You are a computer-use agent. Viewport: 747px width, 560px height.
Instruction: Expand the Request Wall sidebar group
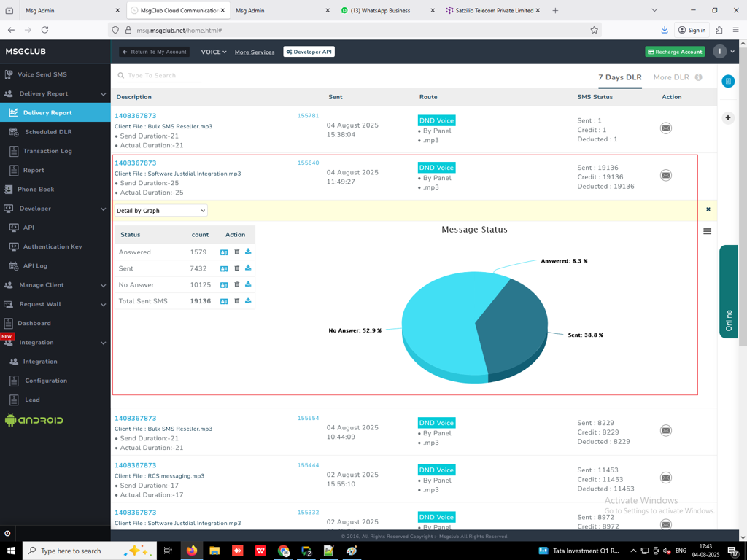tap(104, 305)
